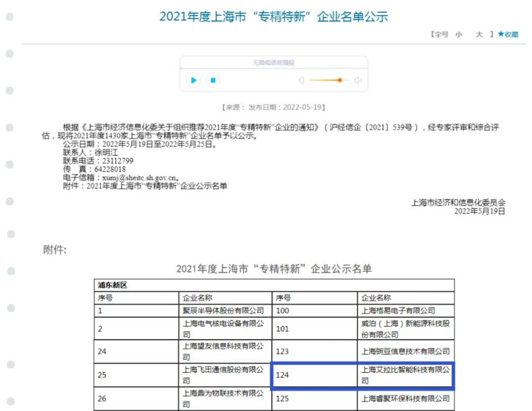
Task: Play the accessible audio broadcast
Action: tap(194, 80)
